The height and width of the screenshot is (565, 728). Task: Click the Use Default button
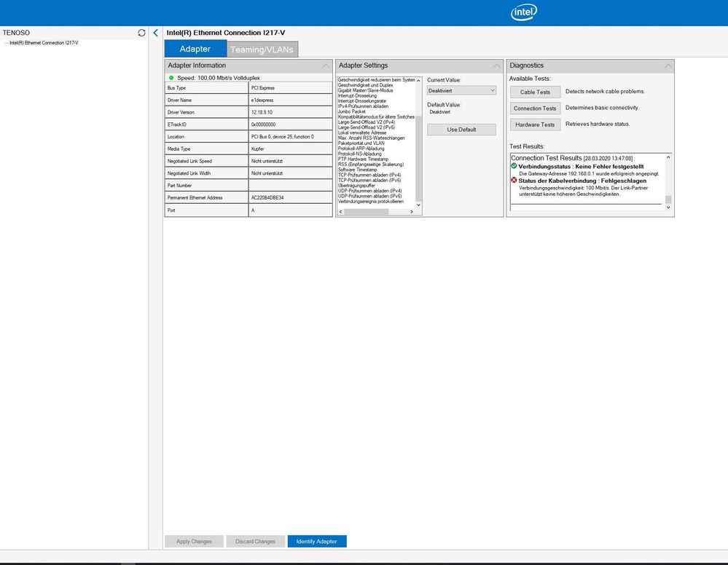tap(461, 130)
